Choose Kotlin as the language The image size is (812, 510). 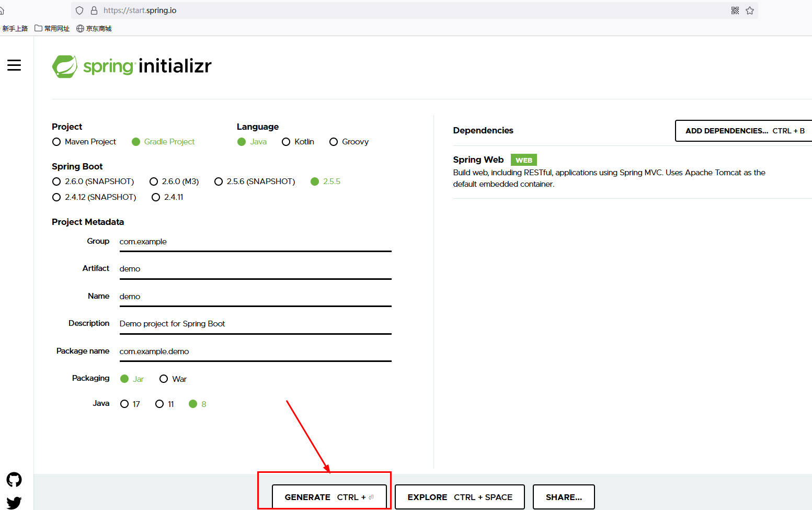286,141
